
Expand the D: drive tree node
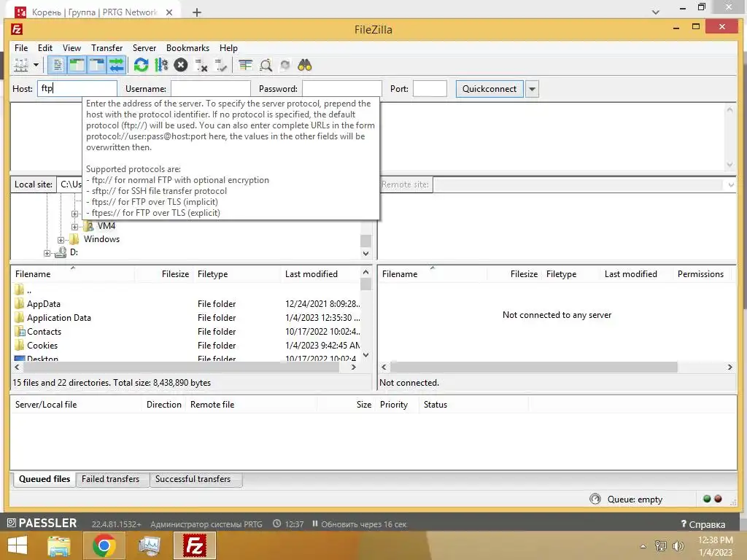[x=47, y=253]
